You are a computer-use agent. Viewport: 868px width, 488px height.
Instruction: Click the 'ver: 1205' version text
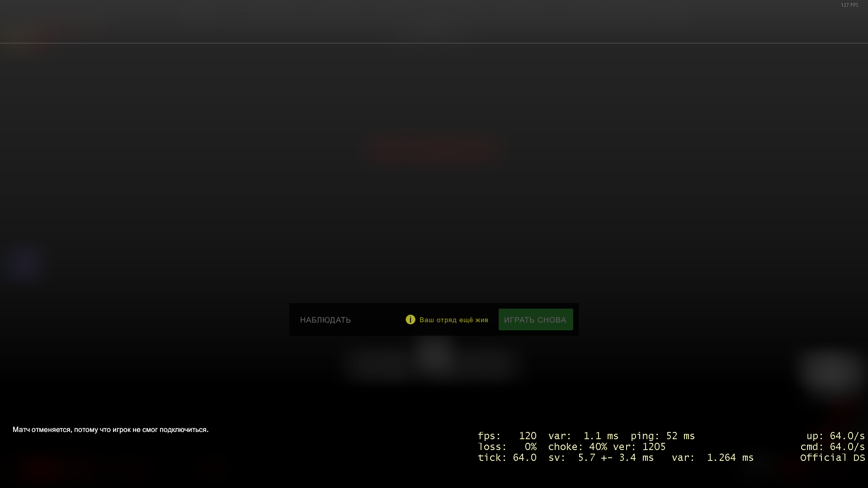click(x=639, y=447)
